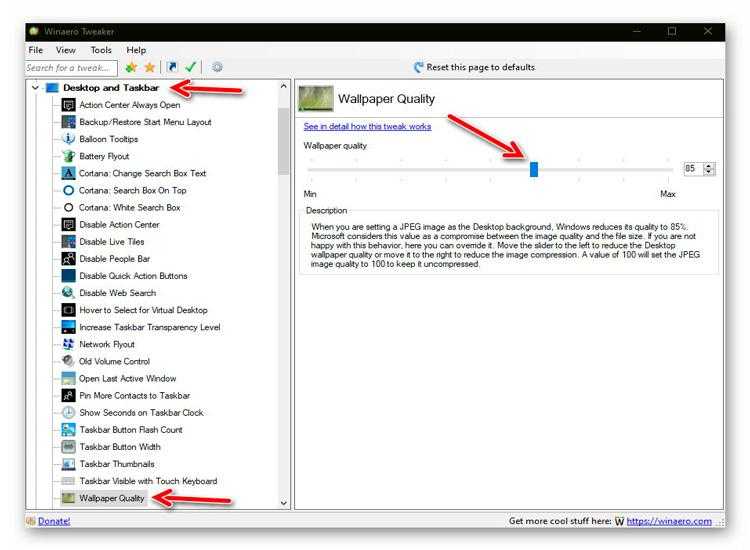
Task: Click the Disable Web Search globe icon
Action: pos(68,293)
